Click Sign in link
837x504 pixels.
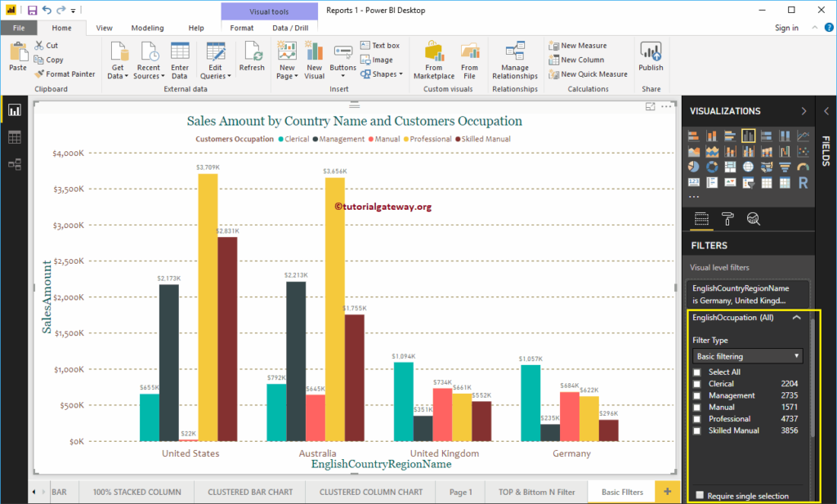click(x=786, y=28)
